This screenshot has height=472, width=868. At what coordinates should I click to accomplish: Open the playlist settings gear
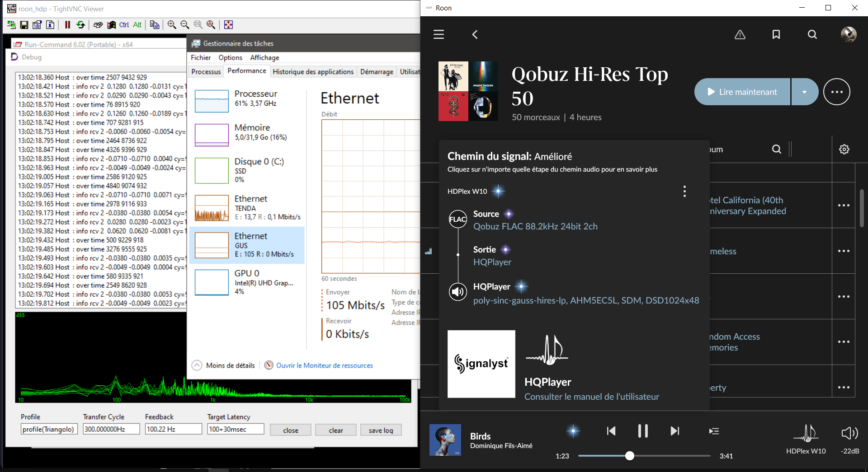844,149
